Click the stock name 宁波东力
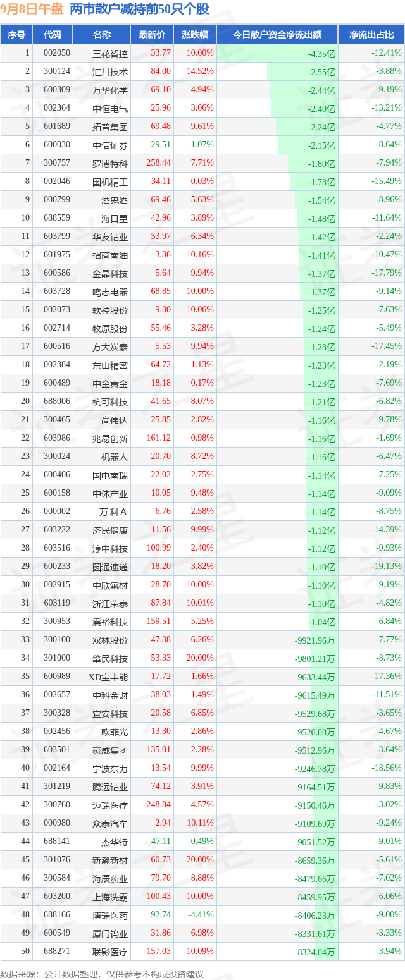Viewport: 405px width, 980px height. pyautogui.click(x=110, y=768)
